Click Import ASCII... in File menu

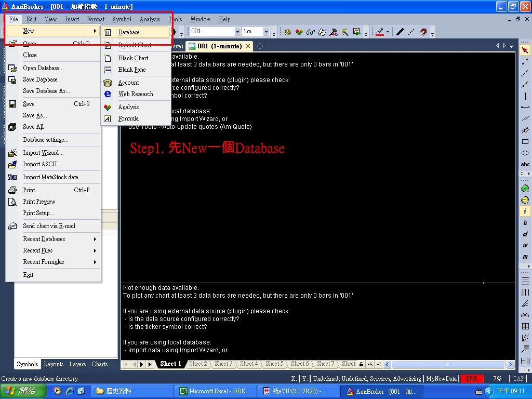[54, 164]
